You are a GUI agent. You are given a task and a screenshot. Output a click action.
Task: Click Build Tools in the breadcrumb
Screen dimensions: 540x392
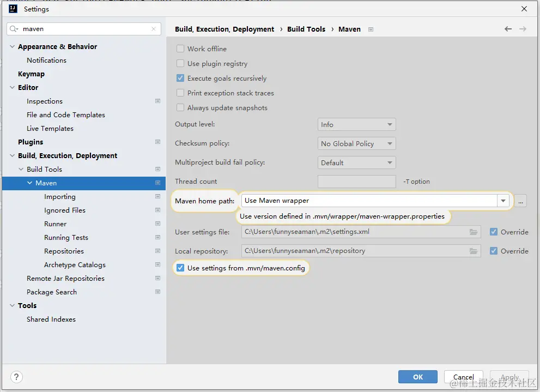tap(306, 29)
